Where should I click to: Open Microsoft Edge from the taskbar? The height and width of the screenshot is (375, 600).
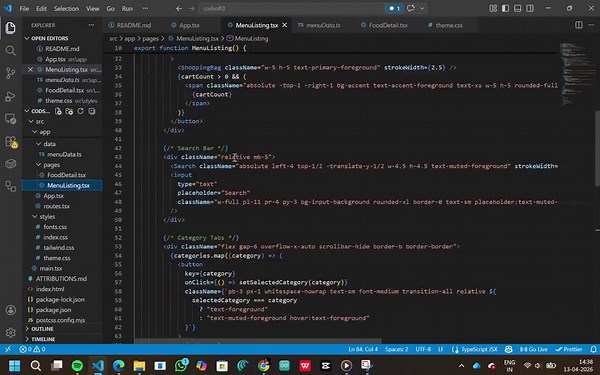(119, 365)
